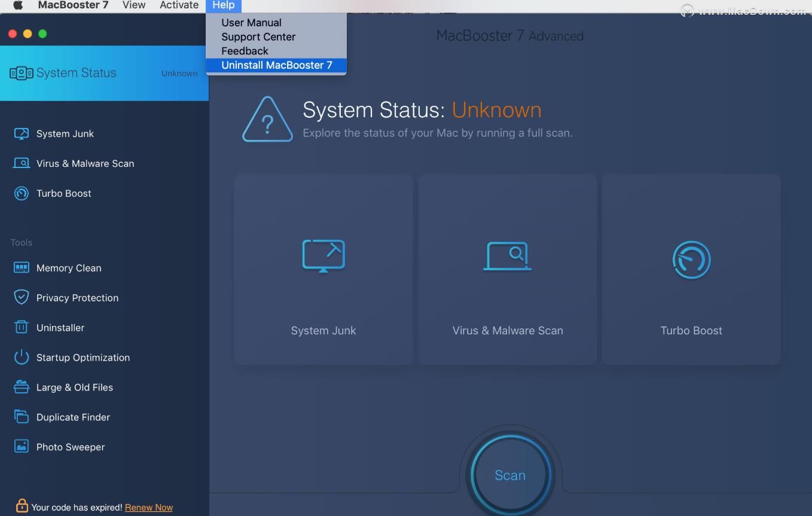Open Duplicate Finder tool label
This screenshot has width=812, height=516.
pos(74,417)
